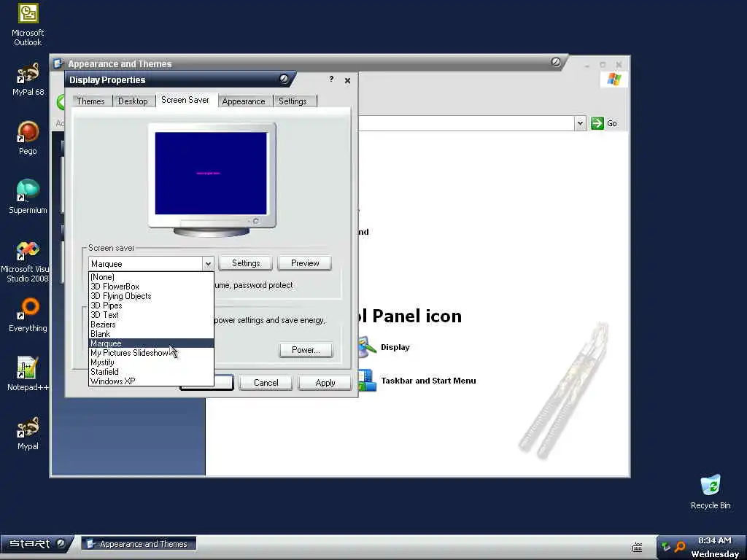Close the Display Properties dialog

tap(347, 80)
